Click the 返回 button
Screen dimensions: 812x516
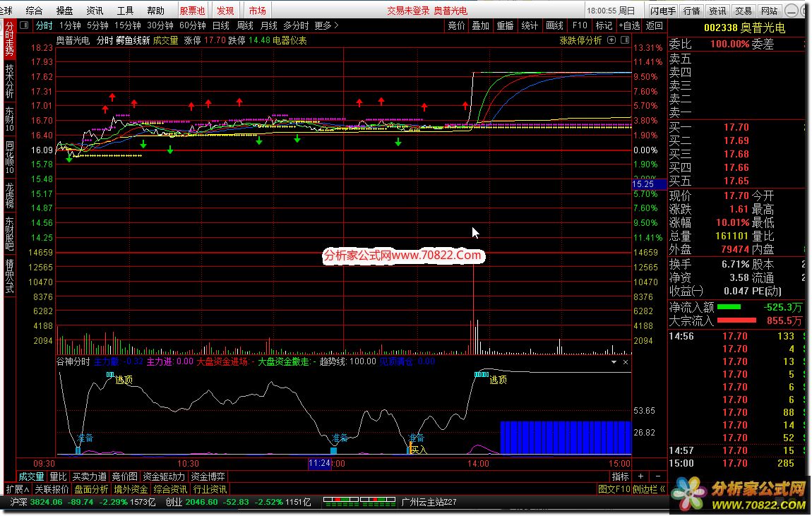coord(654,25)
